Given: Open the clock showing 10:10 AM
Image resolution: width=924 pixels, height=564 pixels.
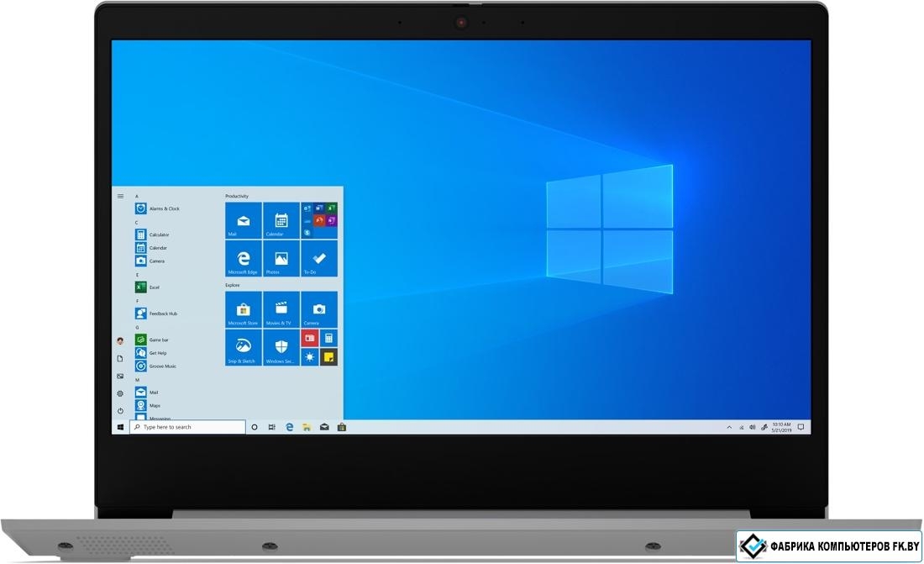Looking at the screenshot, I should point(781,427).
